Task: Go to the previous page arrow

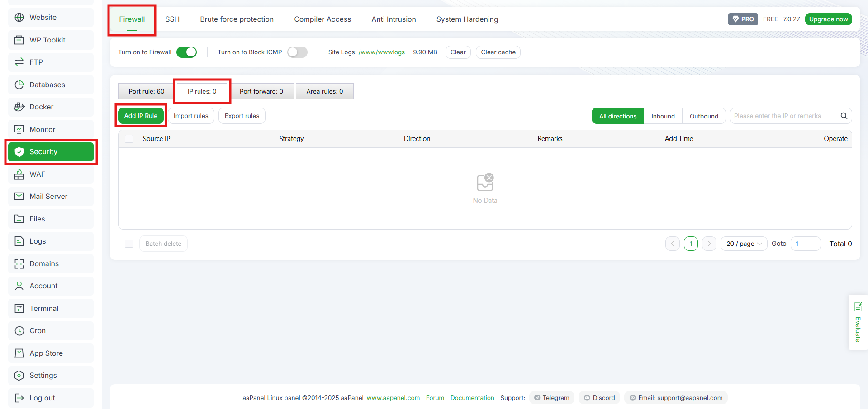Action: click(x=672, y=244)
